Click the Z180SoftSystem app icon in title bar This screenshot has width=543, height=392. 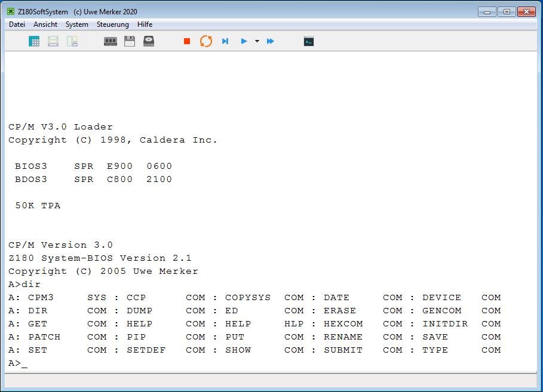pos(11,12)
